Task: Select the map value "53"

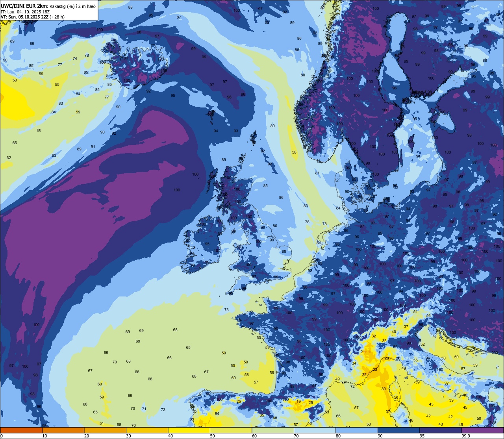Action: 327,412
